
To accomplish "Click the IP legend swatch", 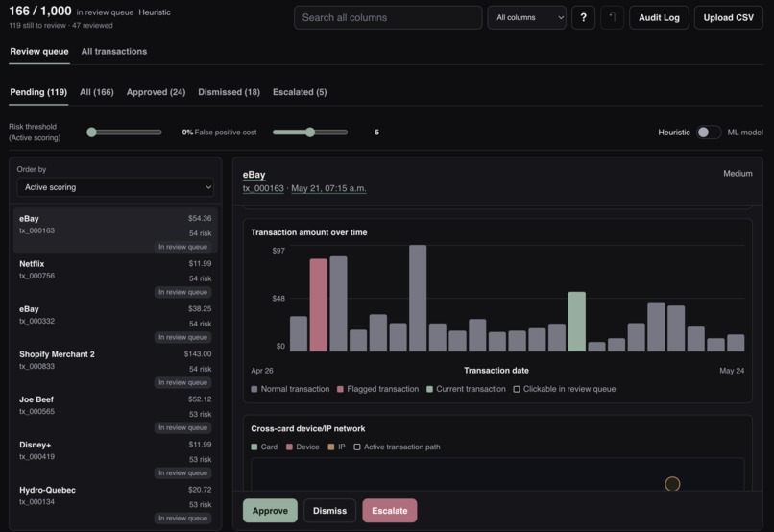I will (331, 447).
